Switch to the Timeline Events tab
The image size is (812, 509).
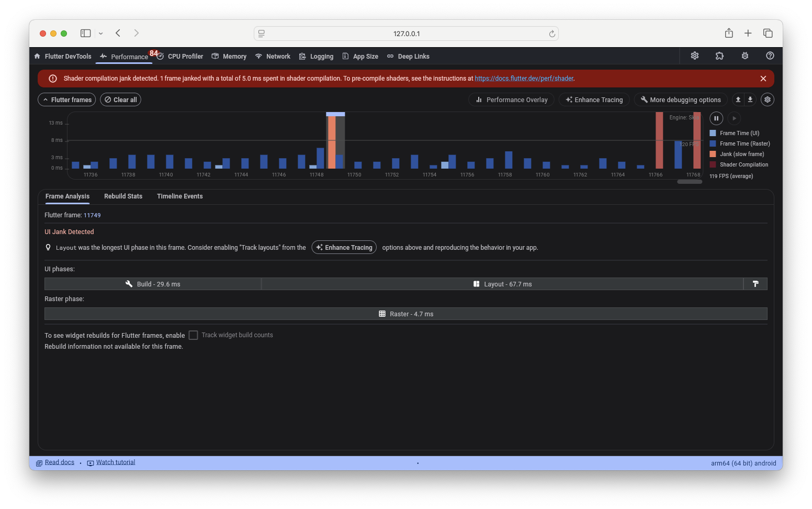coord(180,196)
